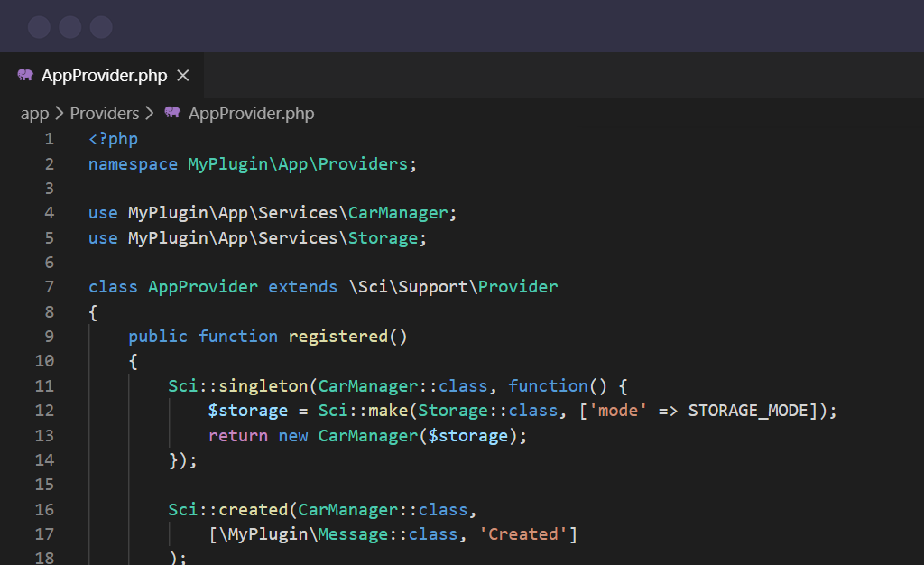Select line number 9 in the gutter
The height and width of the screenshot is (565, 924).
pyautogui.click(x=50, y=337)
